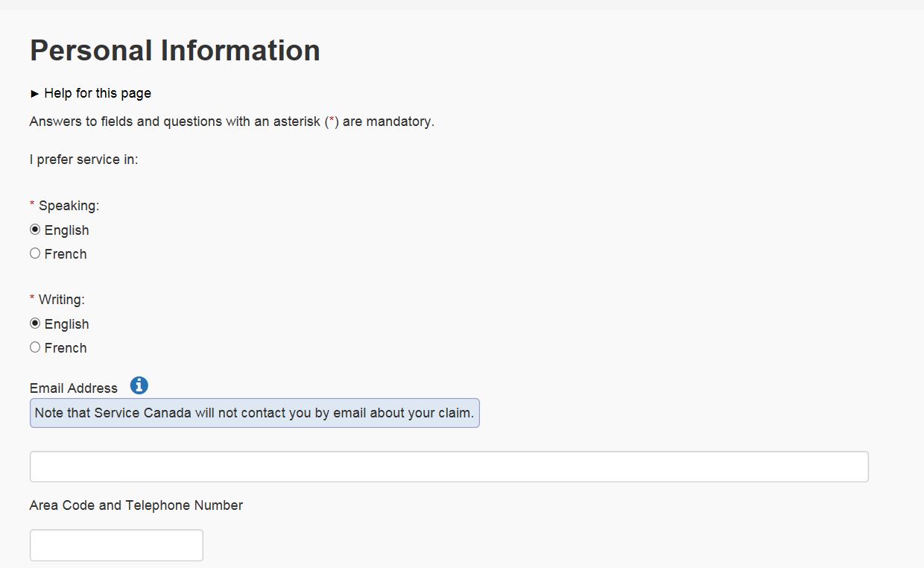
Task: Click the 'Area Code and Telephone Number' label
Action: click(x=136, y=505)
